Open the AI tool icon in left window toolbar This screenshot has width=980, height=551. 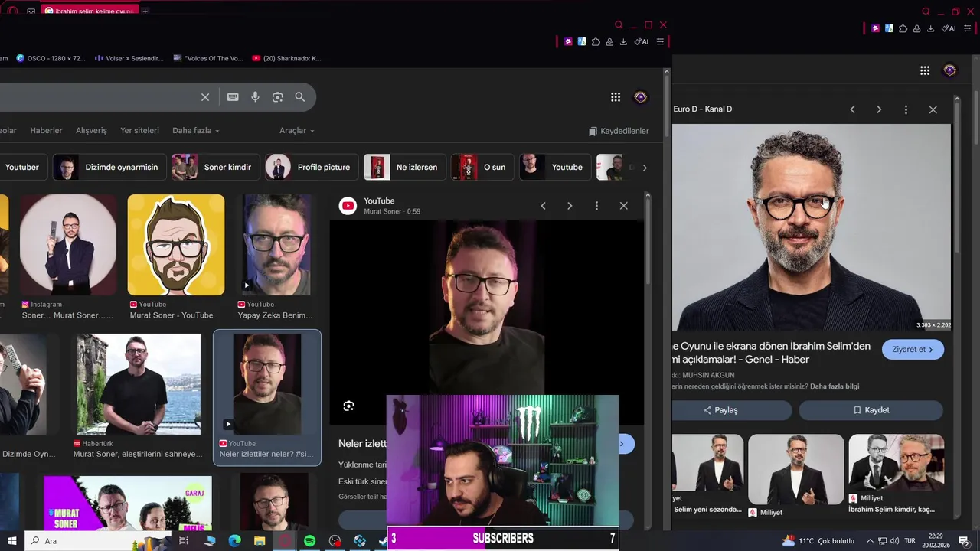[x=642, y=41]
